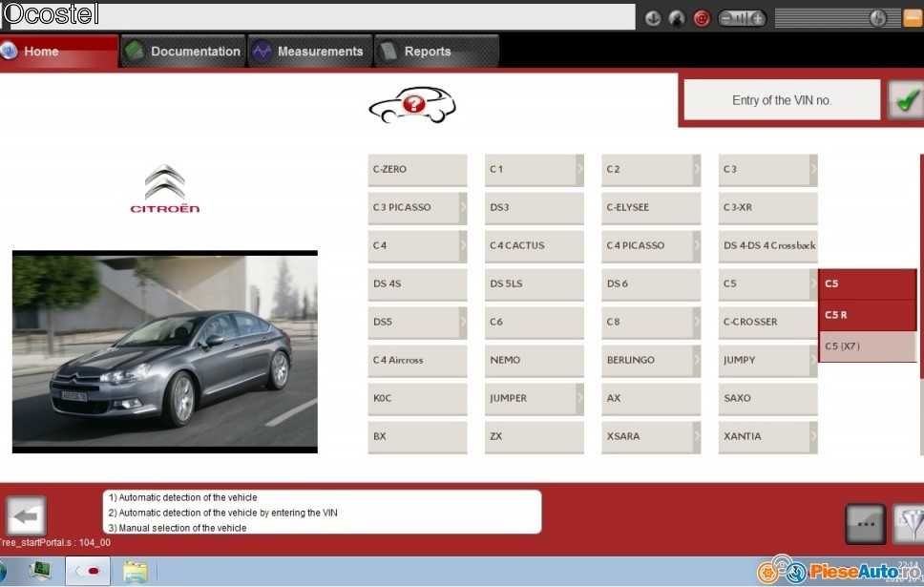
Task: Expand the C8 submenu arrow
Action: pyautogui.click(x=697, y=323)
